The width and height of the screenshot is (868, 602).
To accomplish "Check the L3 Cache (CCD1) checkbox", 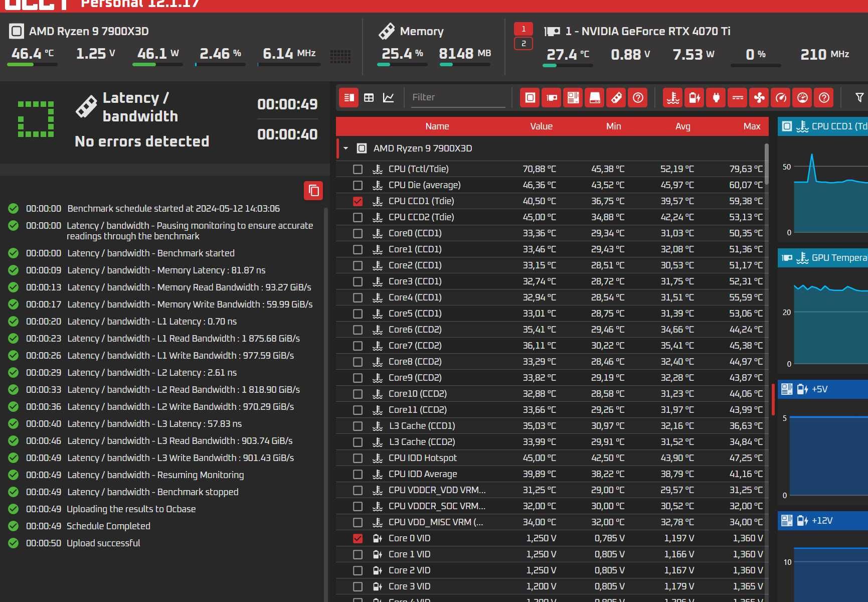I will [358, 426].
